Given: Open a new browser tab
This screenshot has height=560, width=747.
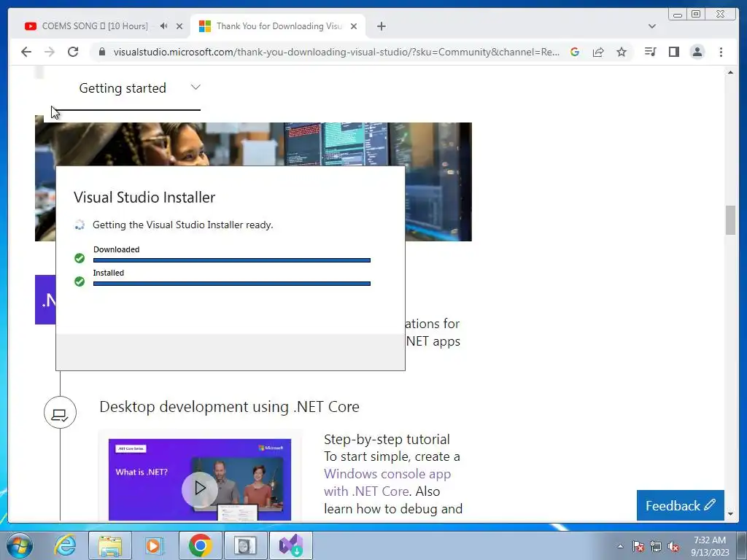Looking at the screenshot, I should click(381, 26).
